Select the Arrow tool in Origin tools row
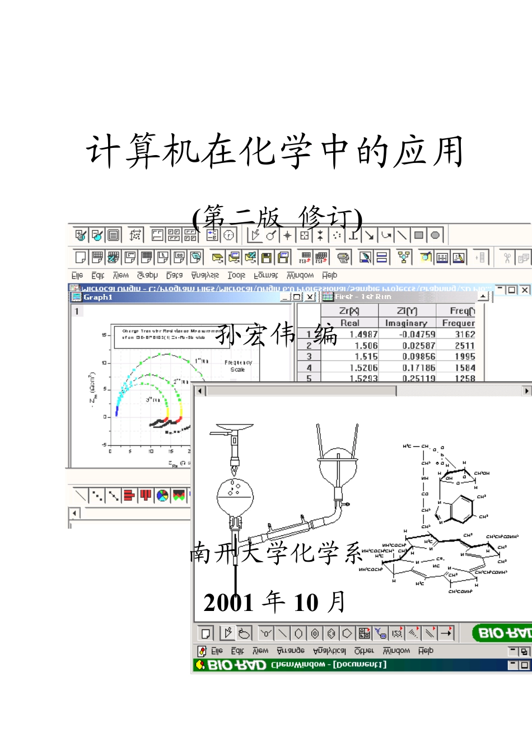The height and width of the screenshot is (756, 532). pos(369,235)
